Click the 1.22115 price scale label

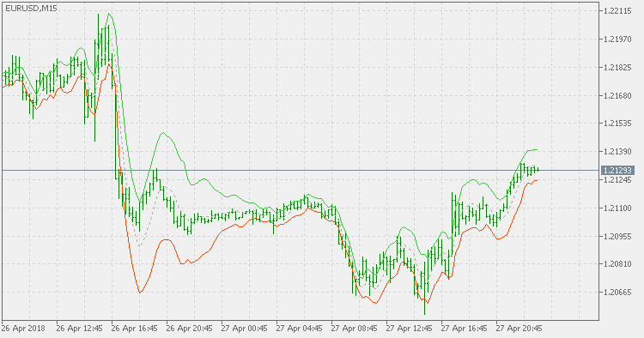click(617, 11)
